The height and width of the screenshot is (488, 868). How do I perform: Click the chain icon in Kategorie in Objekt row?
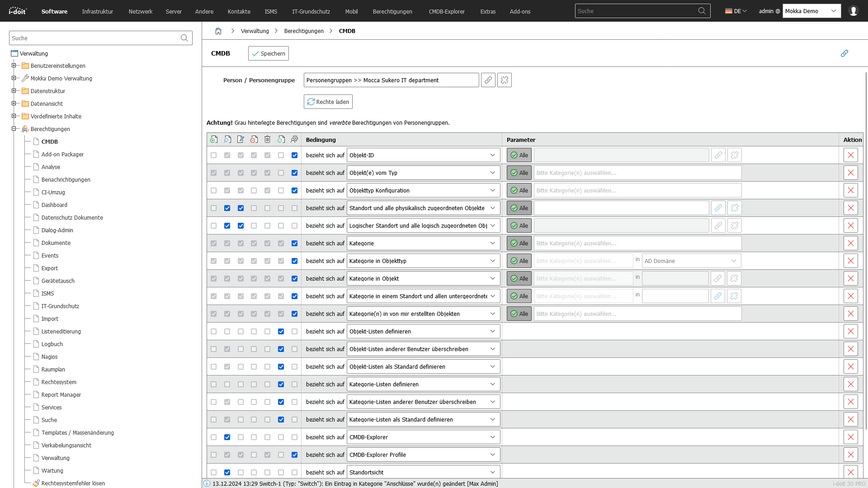pyautogui.click(x=718, y=278)
